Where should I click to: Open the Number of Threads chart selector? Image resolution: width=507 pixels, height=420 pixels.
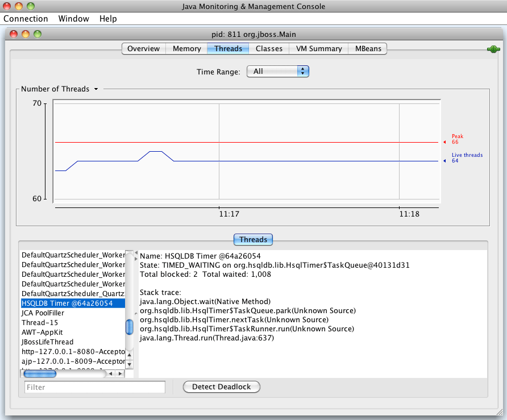pos(95,89)
